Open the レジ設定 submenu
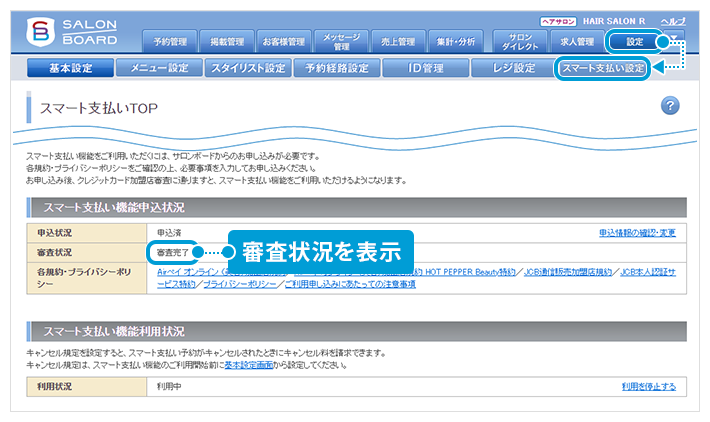 pyautogui.click(x=510, y=69)
